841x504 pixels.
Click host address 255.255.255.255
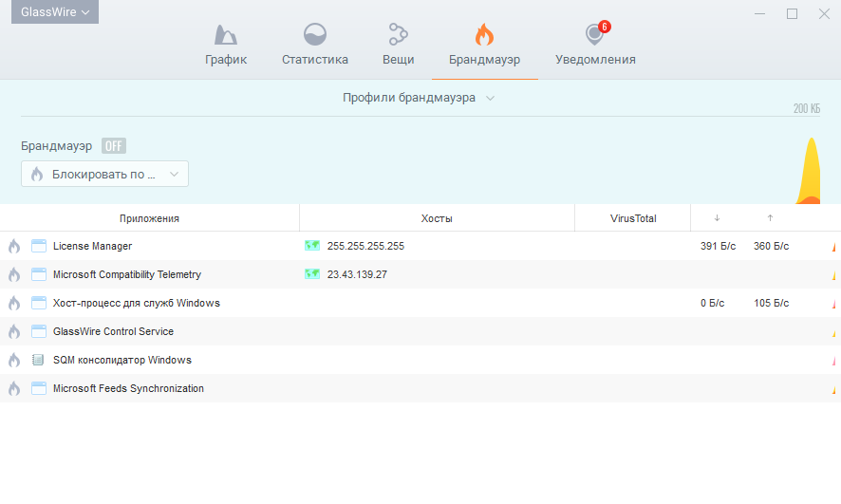click(x=365, y=246)
